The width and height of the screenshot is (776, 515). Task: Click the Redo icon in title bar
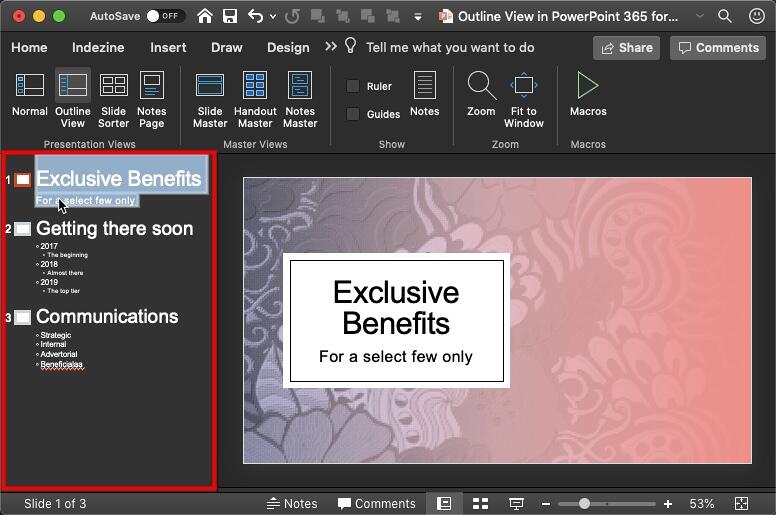292,16
